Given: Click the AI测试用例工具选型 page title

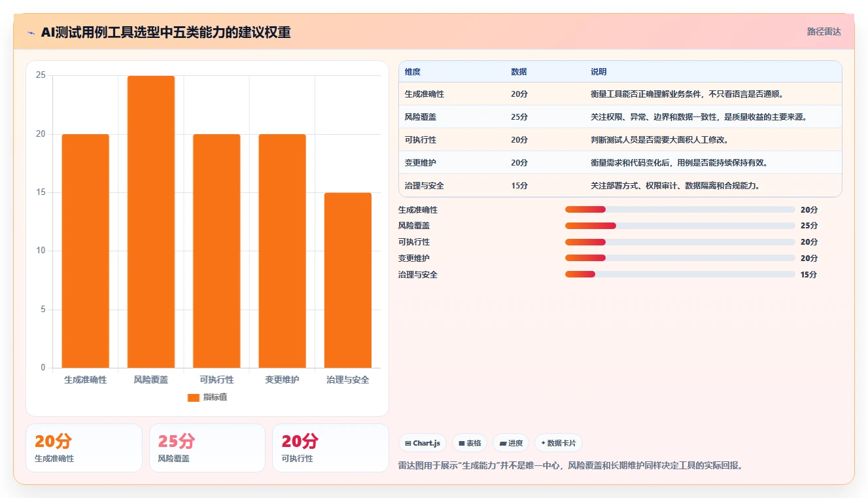Looking at the screenshot, I should (x=165, y=32).
